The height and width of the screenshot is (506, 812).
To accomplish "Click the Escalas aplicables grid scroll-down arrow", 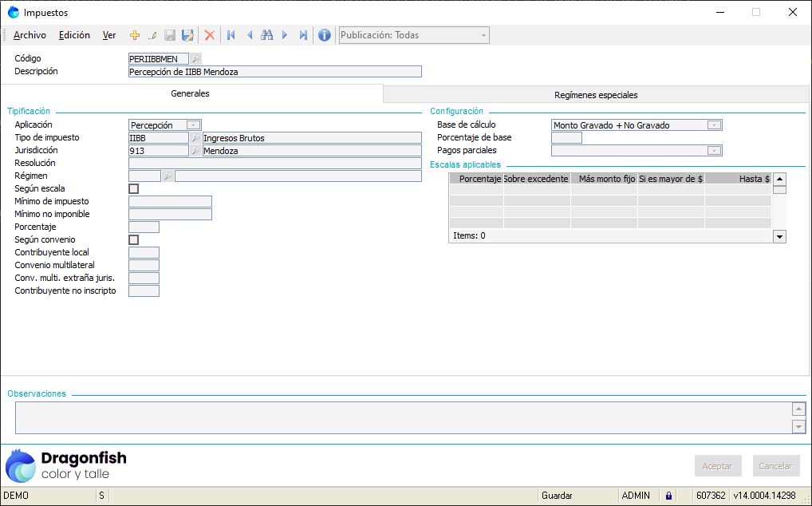I will pyautogui.click(x=779, y=236).
